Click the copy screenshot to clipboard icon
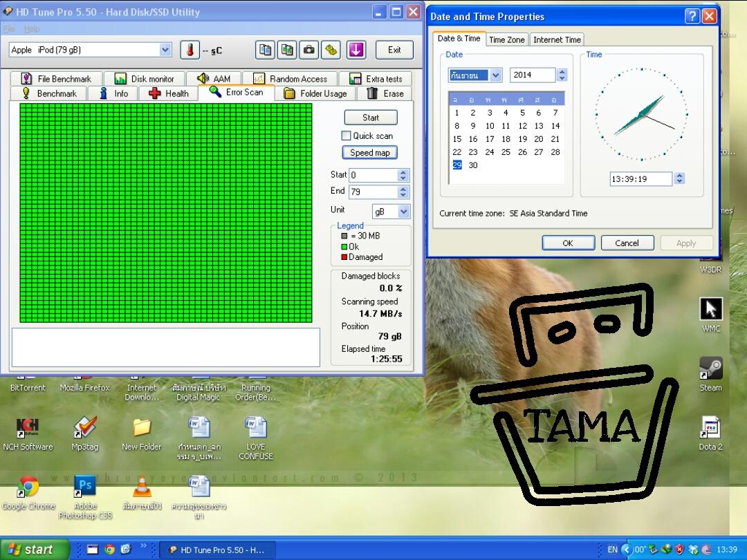This screenshot has width=747, height=560. (x=287, y=50)
